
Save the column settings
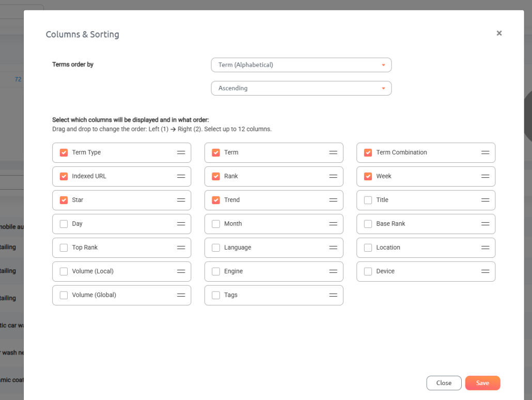[482, 383]
